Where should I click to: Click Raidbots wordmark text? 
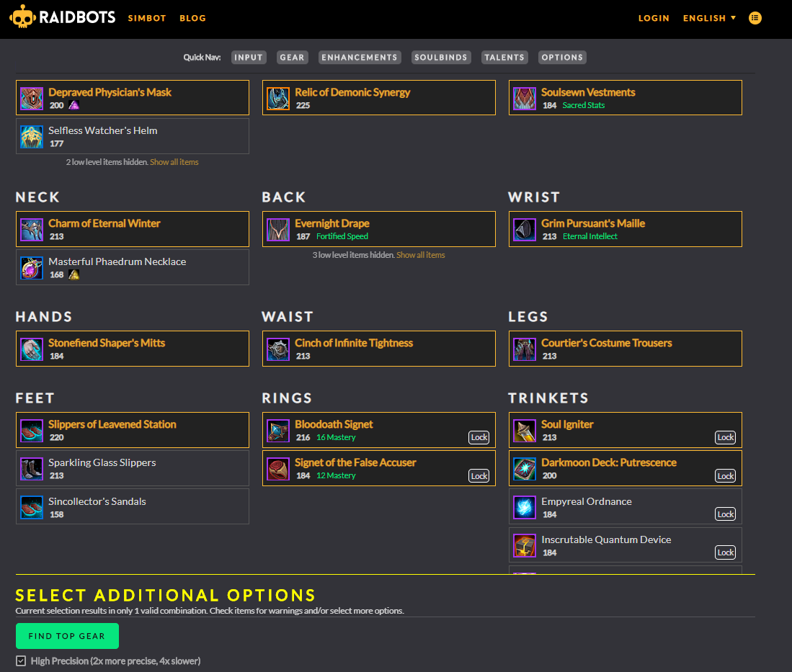pos(77,18)
